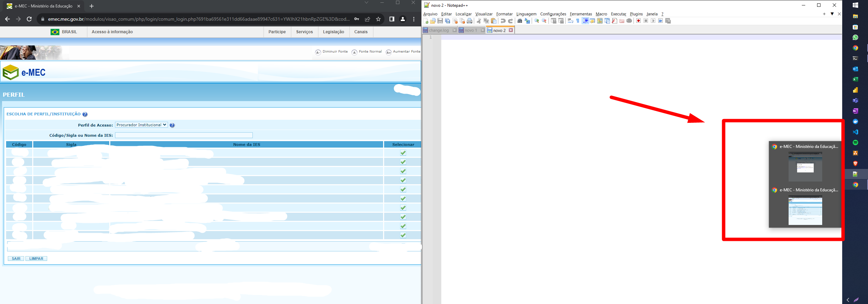
Task: Click the Save All icon in Notepad++
Action: (x=448, y=21)
